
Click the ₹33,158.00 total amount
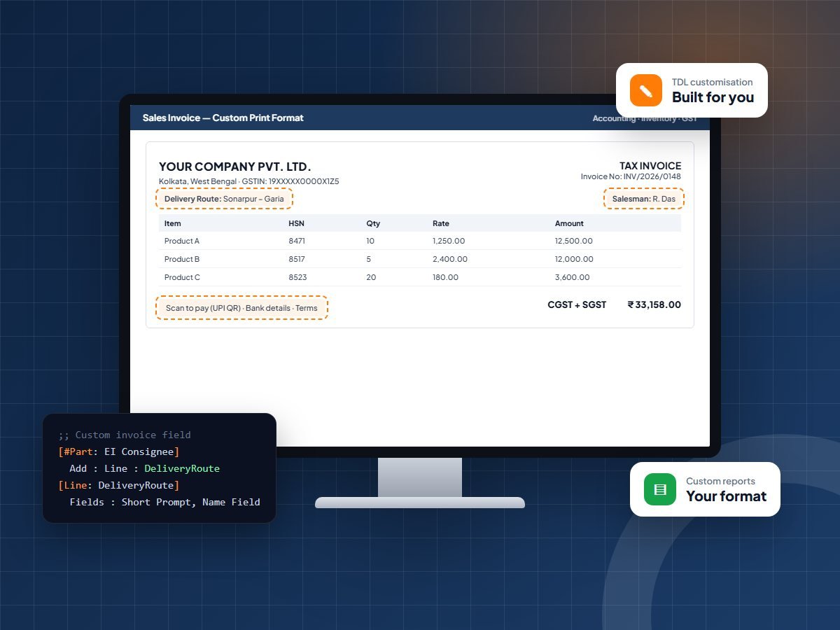click(654, 304)
